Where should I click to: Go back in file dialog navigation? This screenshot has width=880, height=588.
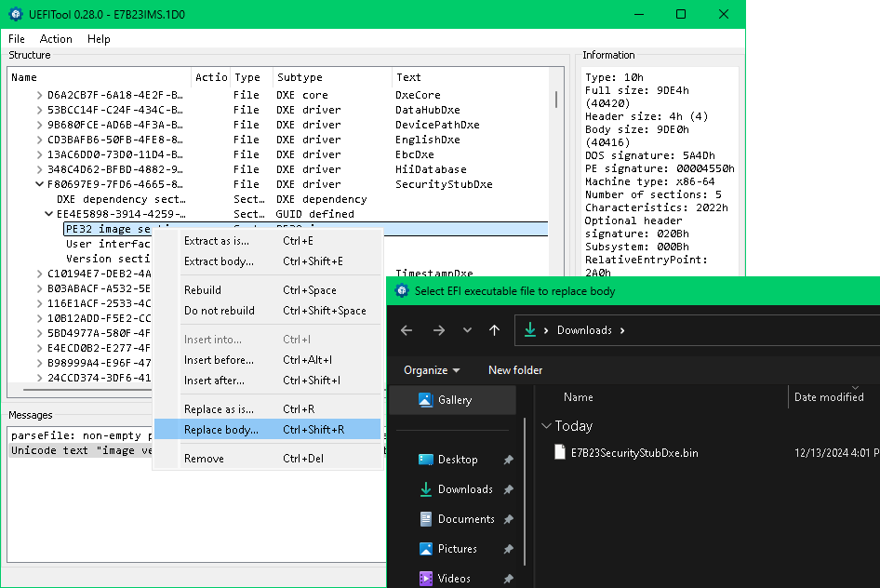407,330
